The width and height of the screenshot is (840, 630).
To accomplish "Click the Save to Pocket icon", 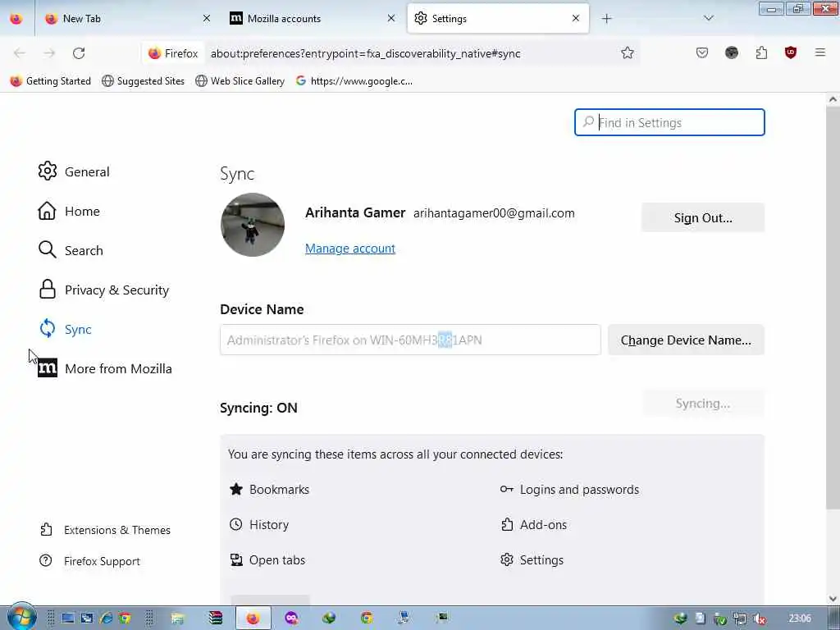I will coord(702,52).
